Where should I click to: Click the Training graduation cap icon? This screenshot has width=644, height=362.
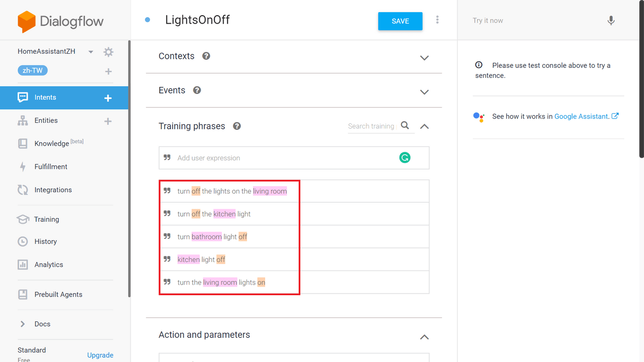pyautogui.click(x=23, y=219)
